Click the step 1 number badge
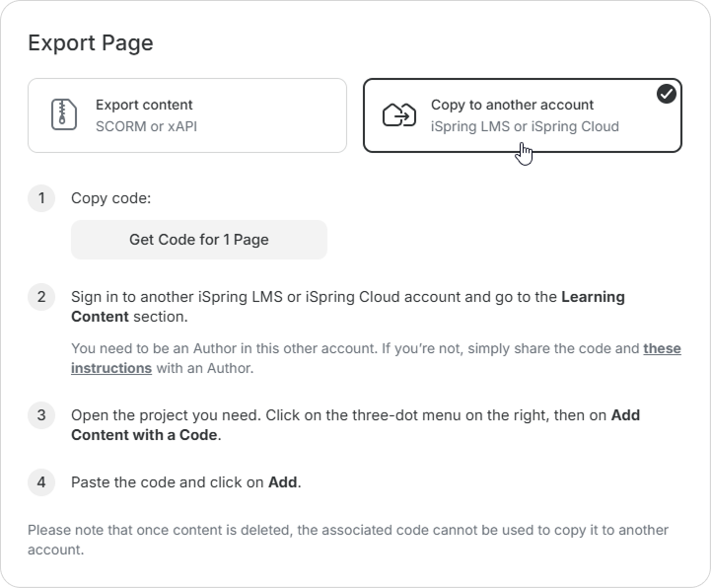Viewport: 711px width, 588px height. (x=41, y=198)
